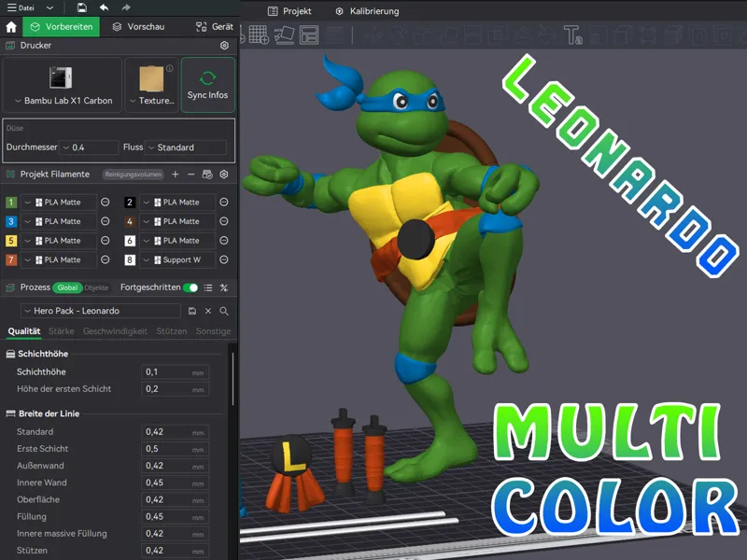Viewport: 747px width, 560px height.
Task: Open the Stützen settings tab
Action: pos(172,331)
